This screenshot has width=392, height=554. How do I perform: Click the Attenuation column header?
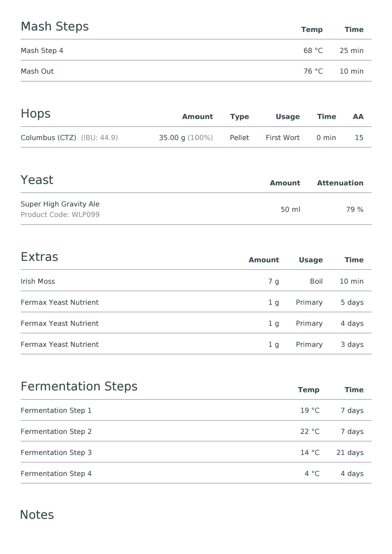tap(340, 183)
